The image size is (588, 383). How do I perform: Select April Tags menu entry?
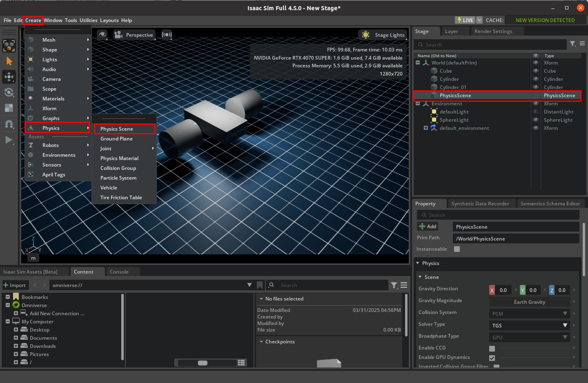[x=58, y=174]
